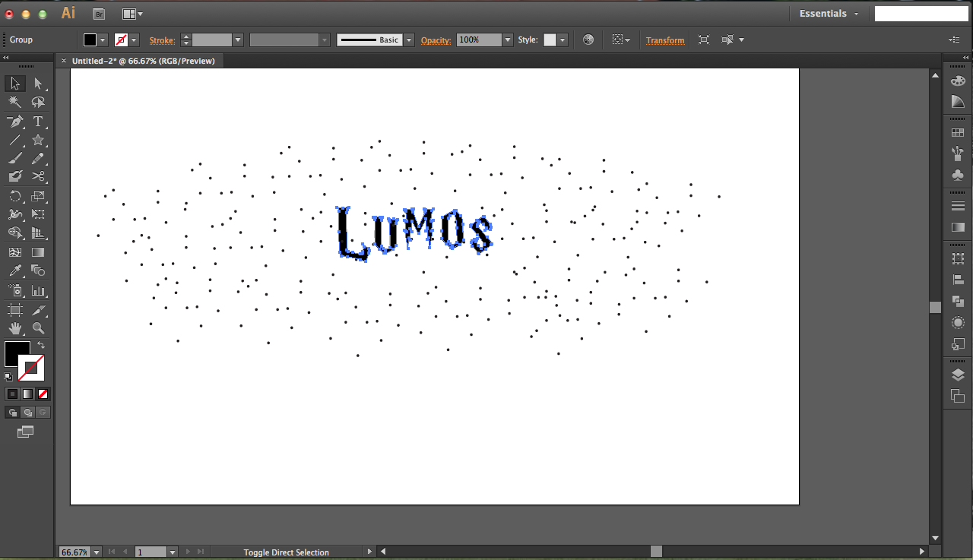The width and height of the screenshot is (973, 560).
Task: Show the Symbols panel
Action: click(958, 176)
